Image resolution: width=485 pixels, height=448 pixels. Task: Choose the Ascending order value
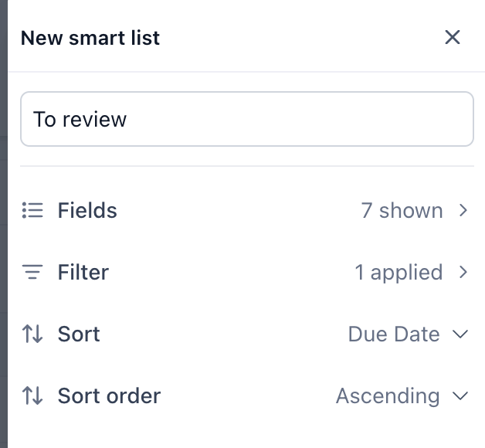pyautogui.click(x=388, y=396)
